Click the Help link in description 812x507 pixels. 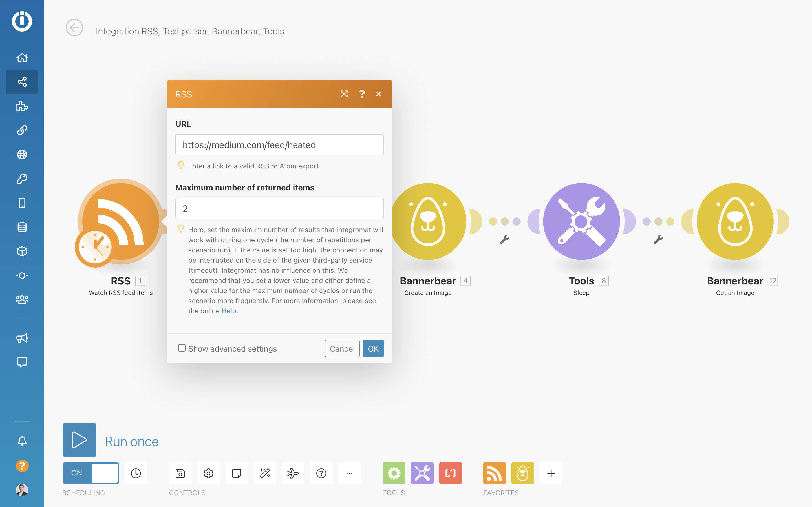point(228,311)
